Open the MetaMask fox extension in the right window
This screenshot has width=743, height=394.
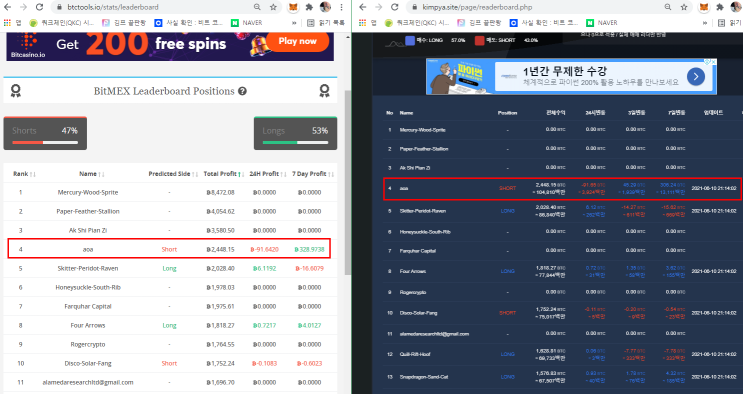(704, 7)
